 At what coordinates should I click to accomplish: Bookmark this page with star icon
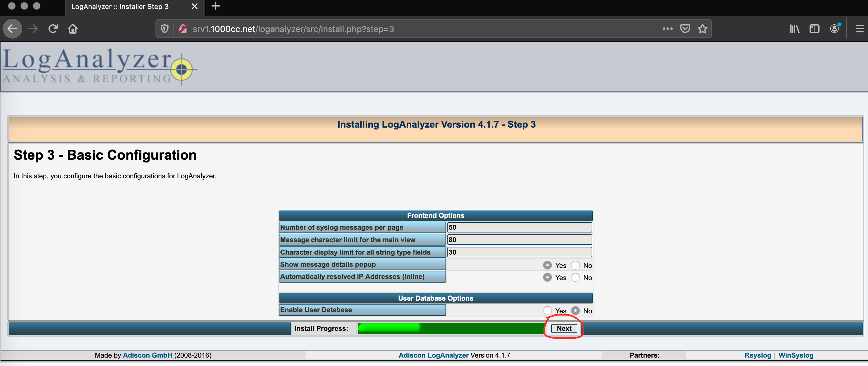tap(703, 29)
